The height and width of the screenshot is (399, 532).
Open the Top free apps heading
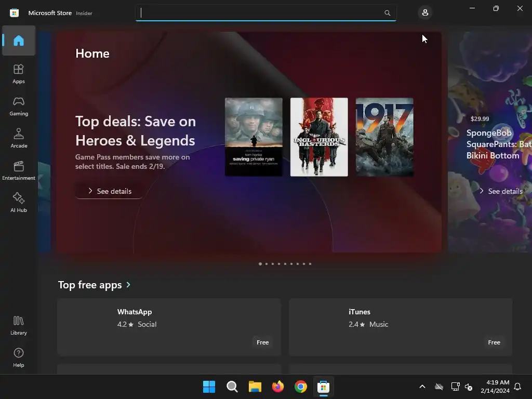[90, 285]
